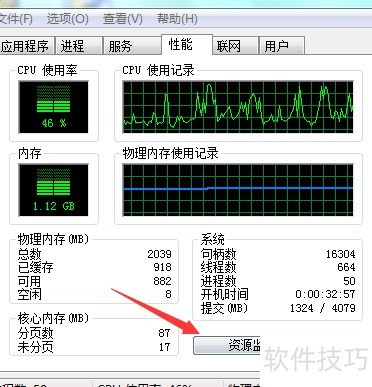Switch to the 联网 tab
Screen dimensions: 372x387
[235, 46]
